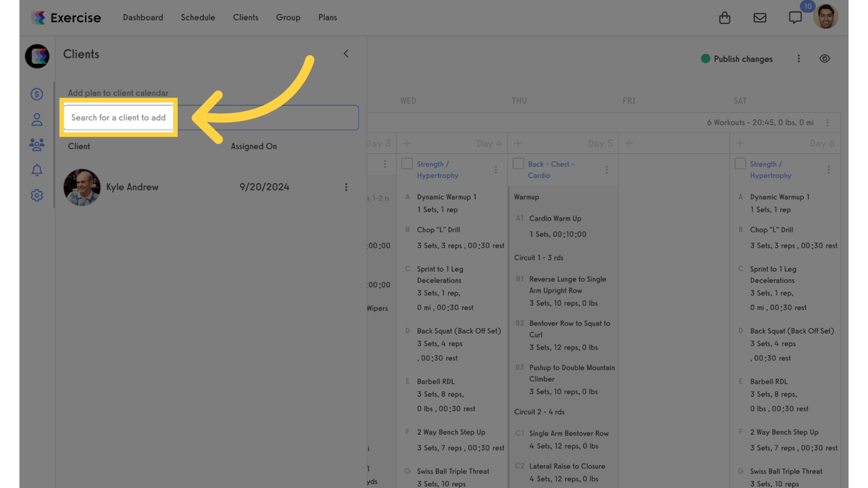Click the Search for a client field

coord(118,118)
